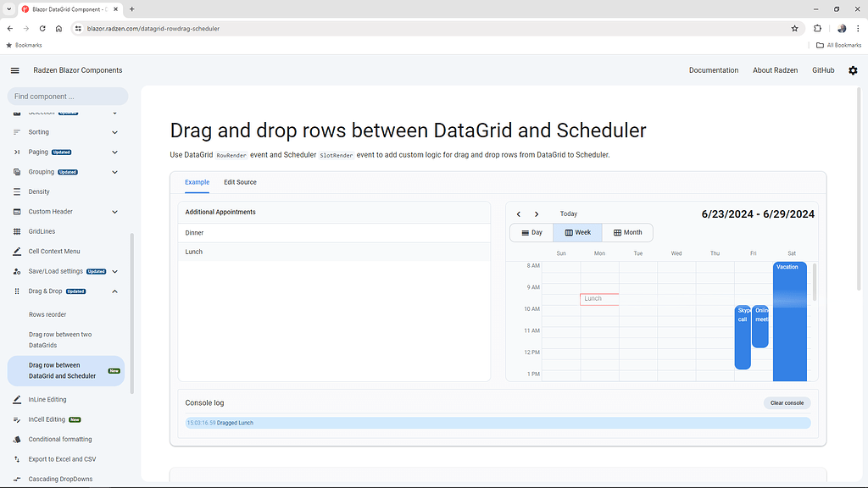
Task: Open the theme settings gear icon
Action: coord(853,70)
